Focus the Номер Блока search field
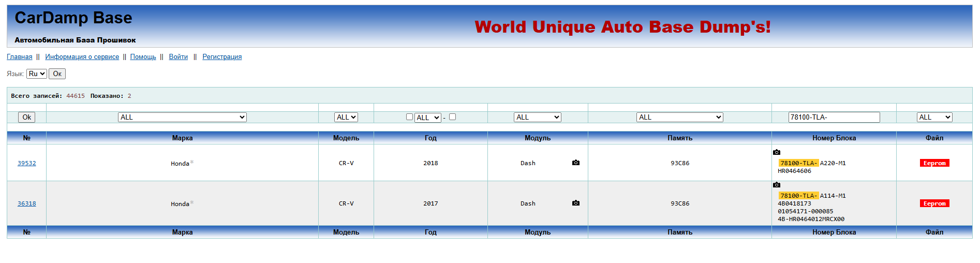The image size is (980, 263). point(834,118)
